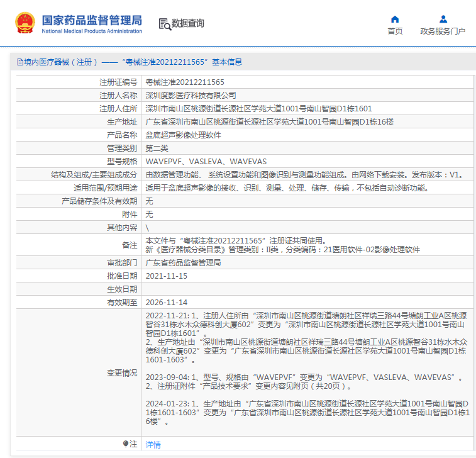
Task: Click approval date 2021-11-15
Action: click(x=167, y=276)
